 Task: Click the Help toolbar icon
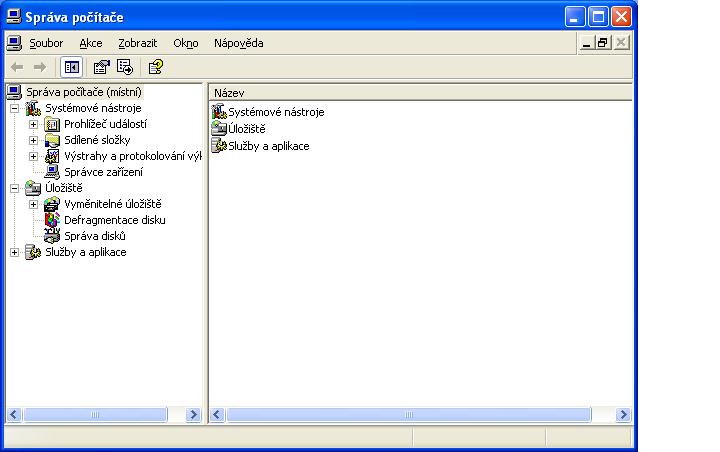(x=156, y=67)
